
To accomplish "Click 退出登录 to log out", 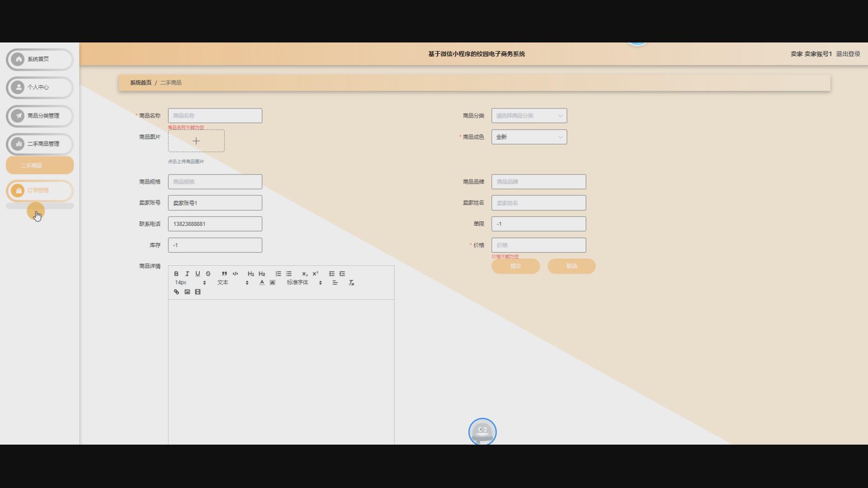I will pyautogui.click(x=848, y=54).
